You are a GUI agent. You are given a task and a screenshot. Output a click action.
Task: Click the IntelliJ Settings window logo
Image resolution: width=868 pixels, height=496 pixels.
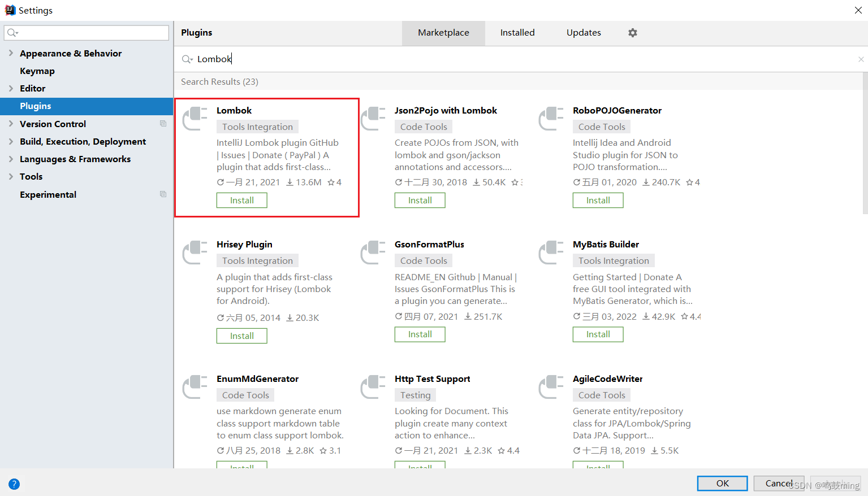[10, 10]
